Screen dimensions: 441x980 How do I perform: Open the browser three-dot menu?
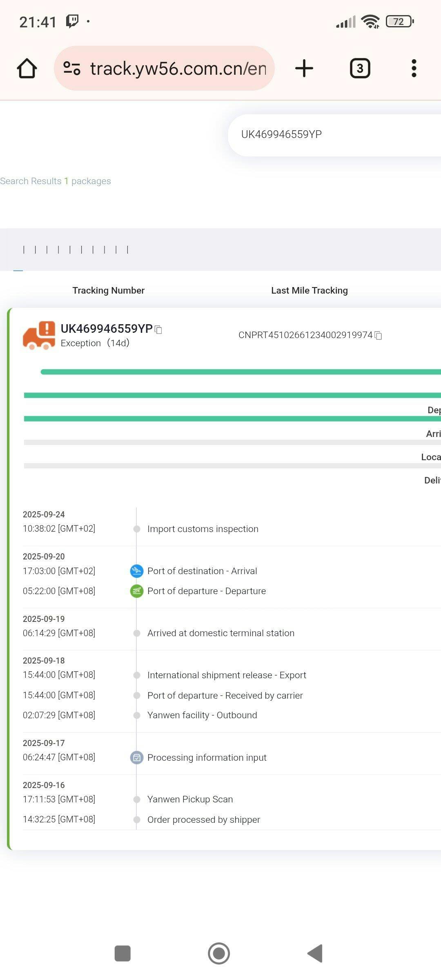coord(414,68)
